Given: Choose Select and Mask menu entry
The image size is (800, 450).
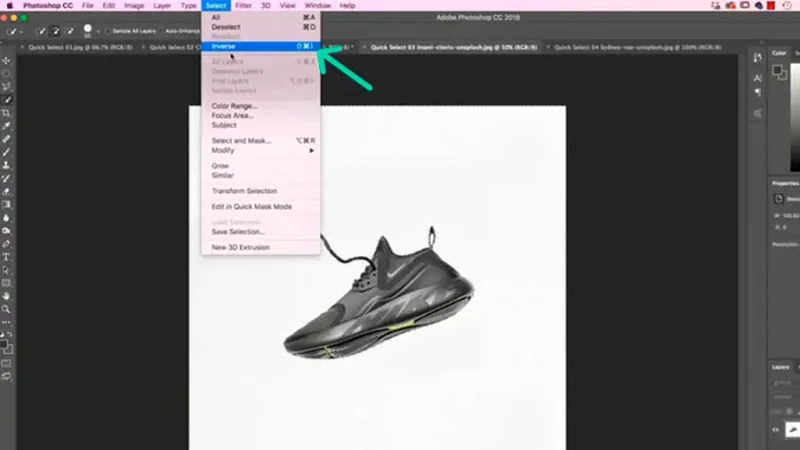Looking at the screenshot, I should tap(261, 141).
